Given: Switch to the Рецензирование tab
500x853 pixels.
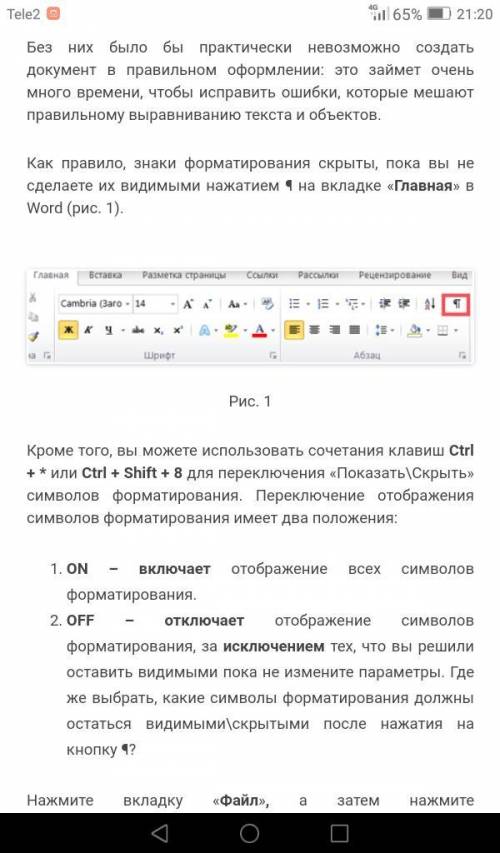Looking at the screenshot, I should point(395,275).
